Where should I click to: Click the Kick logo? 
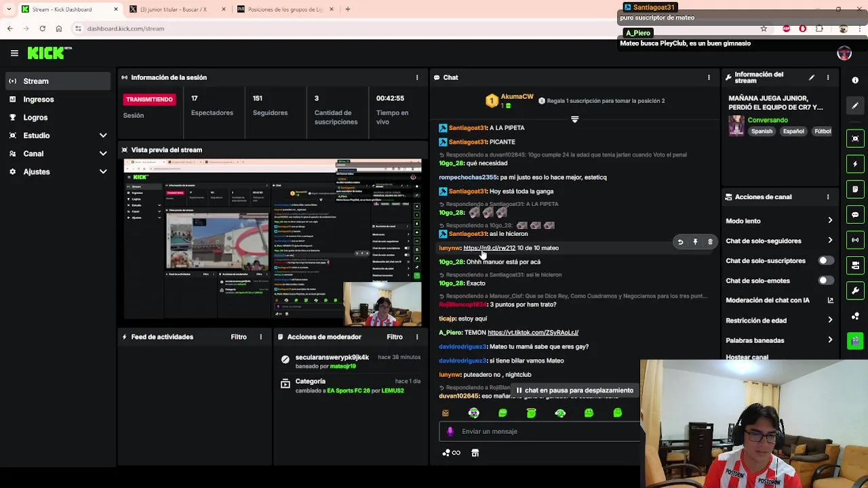[49, 53]
